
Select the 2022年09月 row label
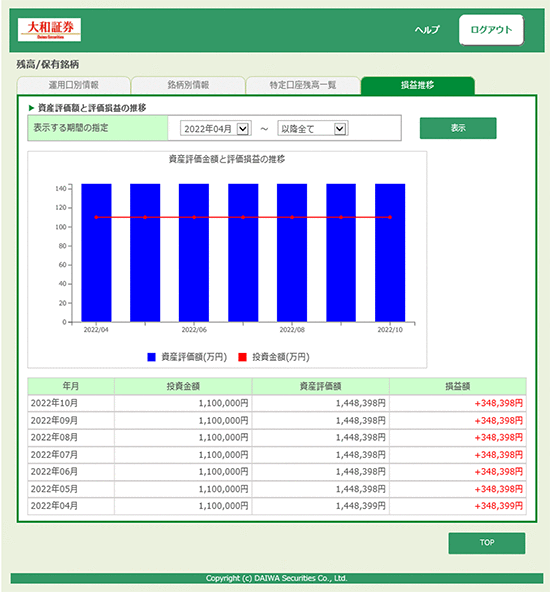point(54,420)
